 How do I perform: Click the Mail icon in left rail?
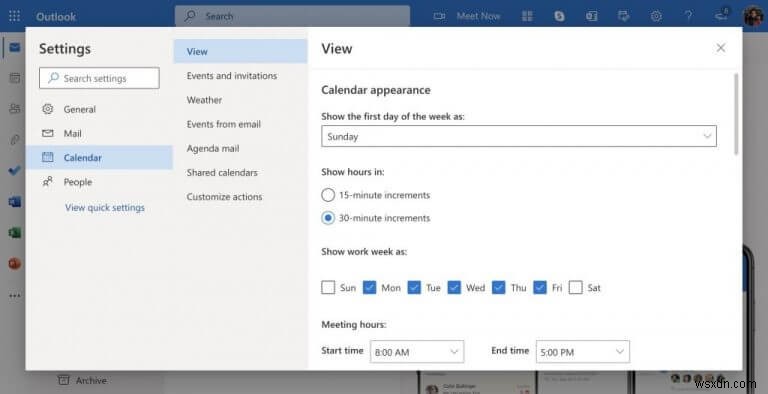pyautogui.click(x=15, y=48)
